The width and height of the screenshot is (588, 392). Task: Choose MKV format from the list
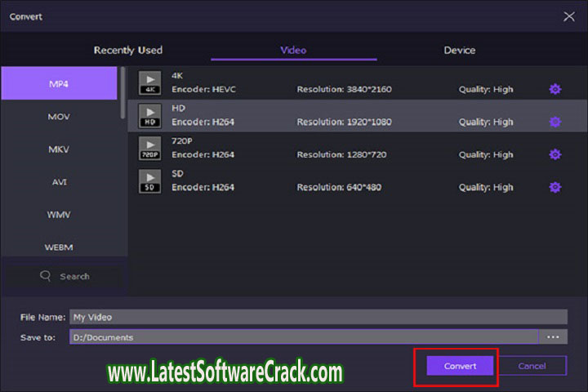point(59,149)
